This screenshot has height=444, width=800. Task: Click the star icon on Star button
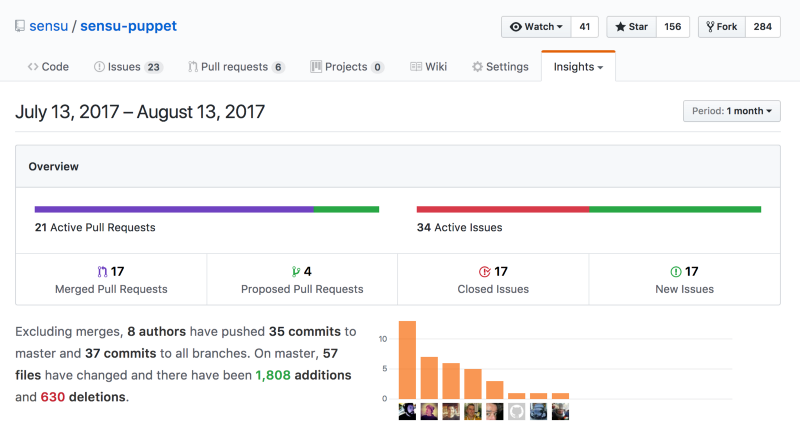click(x=620, y=27)
